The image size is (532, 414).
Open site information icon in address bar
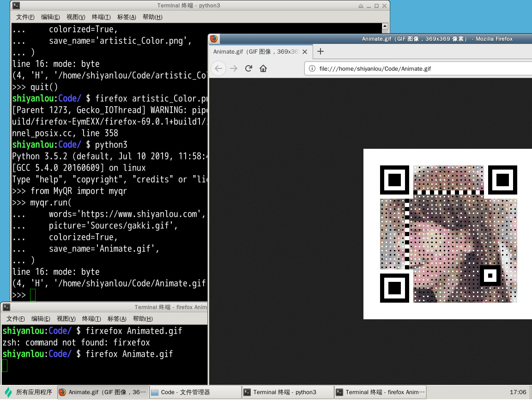(x=312, y=68)
